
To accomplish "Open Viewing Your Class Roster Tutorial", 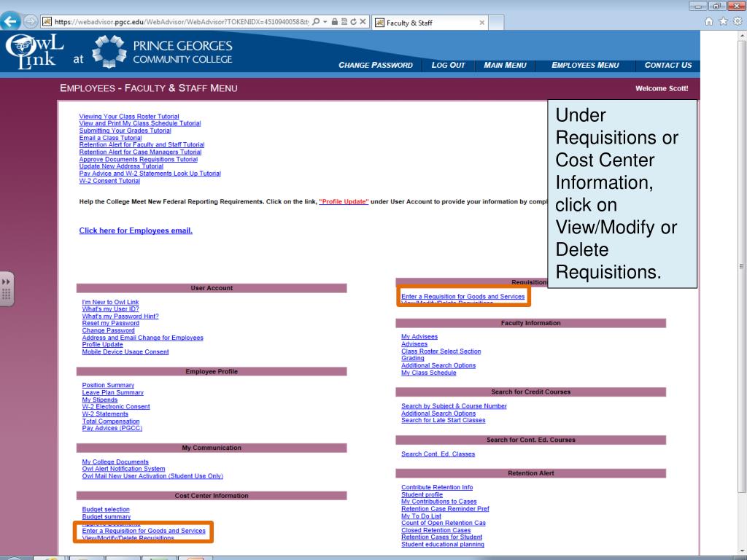I will click(x=129, y=116).
